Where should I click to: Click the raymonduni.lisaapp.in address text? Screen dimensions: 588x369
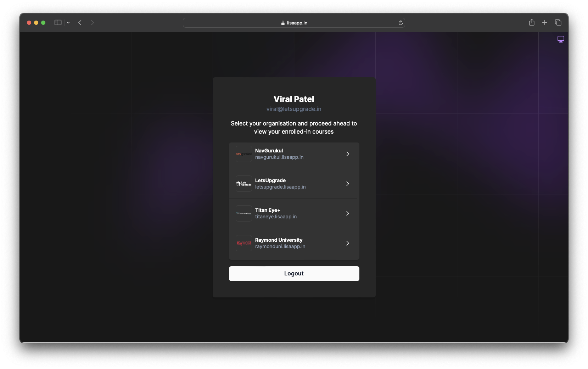[x=280, y=246]
